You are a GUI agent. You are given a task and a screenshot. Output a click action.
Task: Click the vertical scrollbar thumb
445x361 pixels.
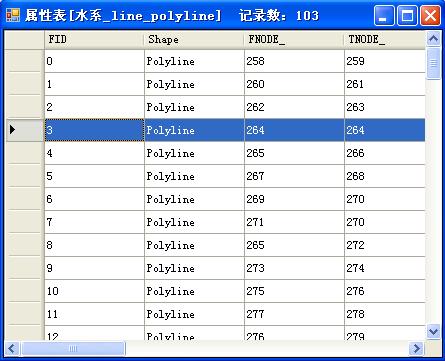coord(433,63)
